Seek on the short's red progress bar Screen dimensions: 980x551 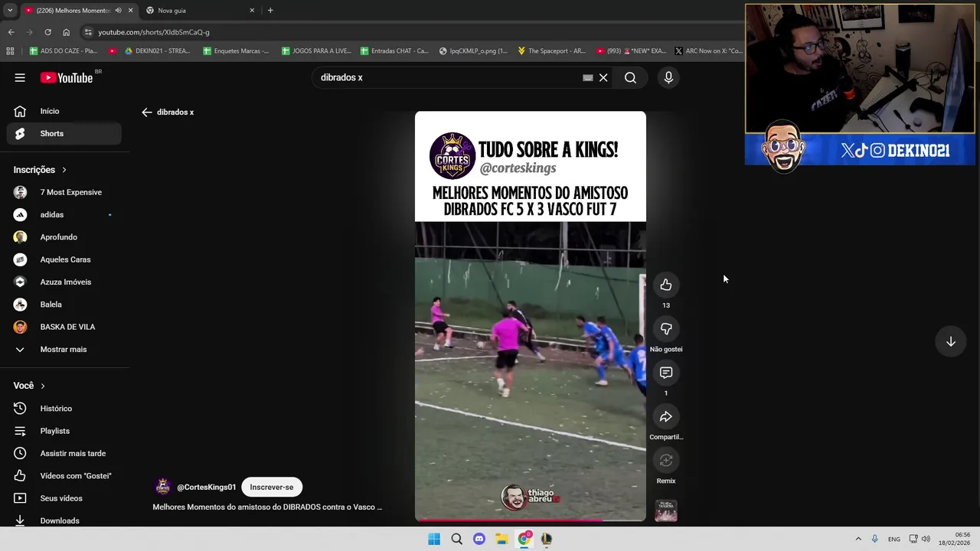(530, 520)
